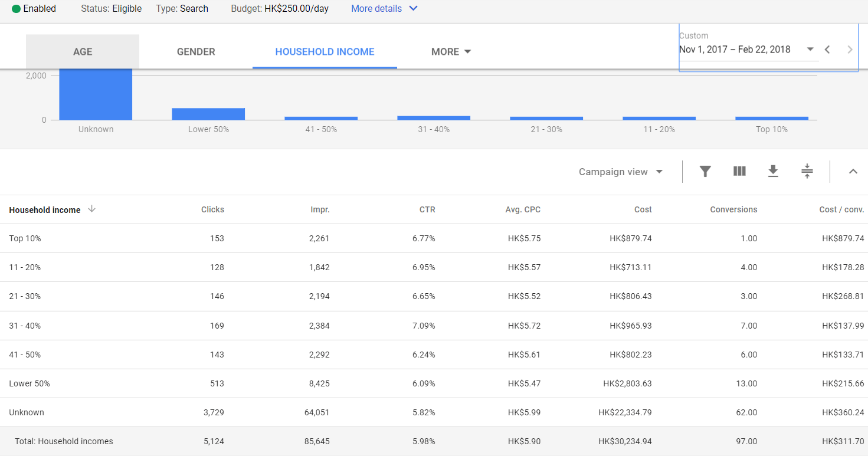Click the sort arrow next to Household income
Image resolution: width=868 pixels, height=456 pixels.
(92, 209)
